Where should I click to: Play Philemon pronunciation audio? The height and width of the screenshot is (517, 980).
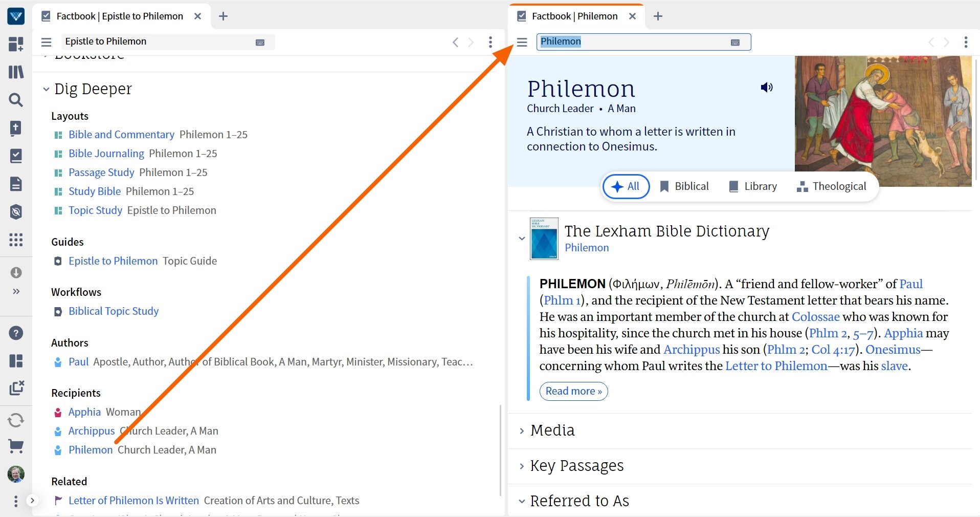(x=766, y=88)
